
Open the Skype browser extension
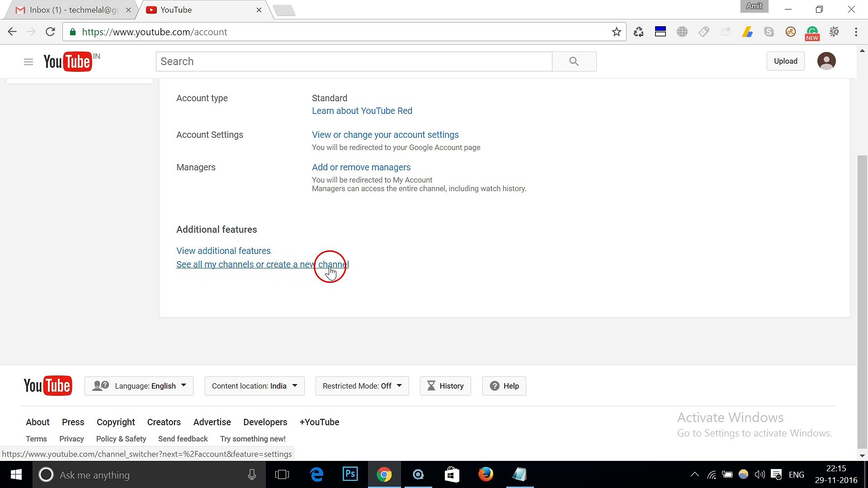click(x=769, y=32)
